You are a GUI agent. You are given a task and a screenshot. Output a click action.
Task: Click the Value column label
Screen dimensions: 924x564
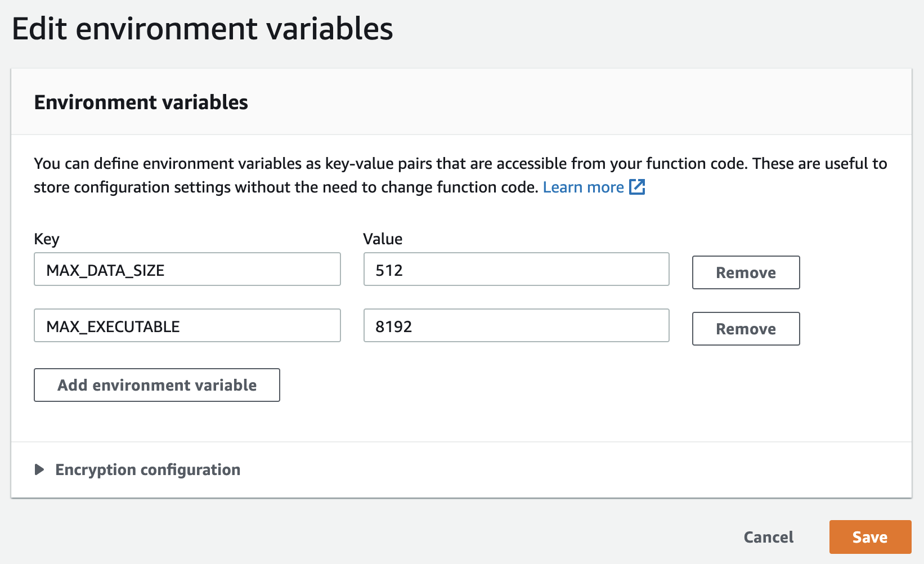383,239
